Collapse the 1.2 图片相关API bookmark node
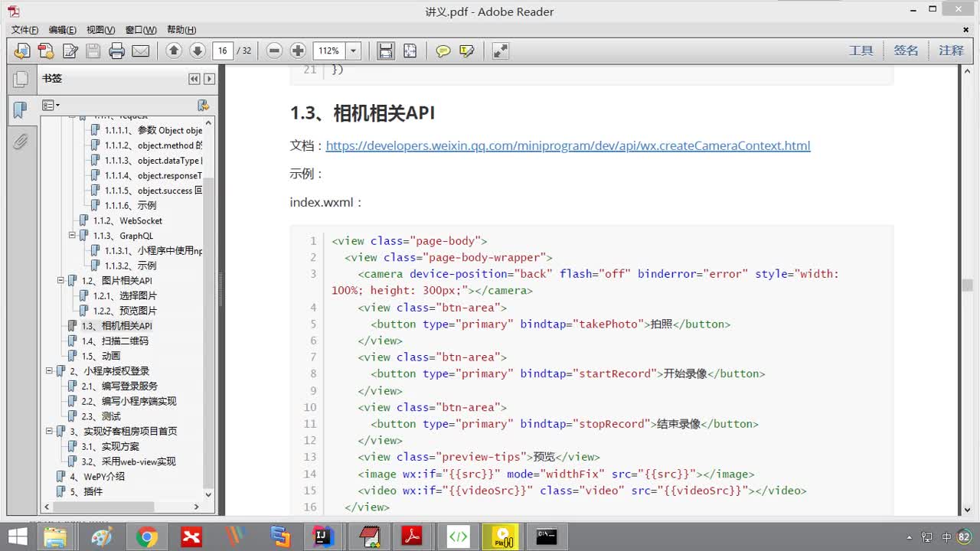The image size is (980, 551). 61,281
